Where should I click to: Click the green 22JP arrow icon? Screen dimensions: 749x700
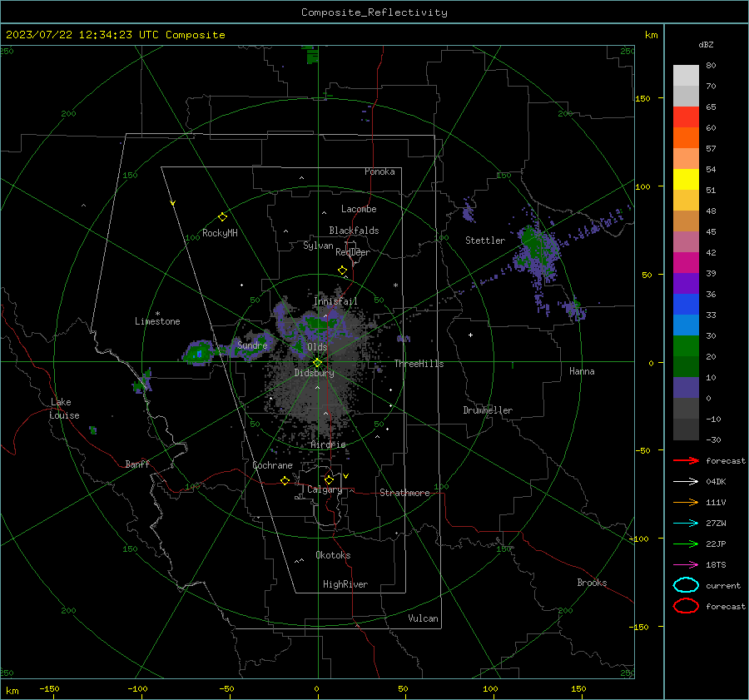click(686, 544)
